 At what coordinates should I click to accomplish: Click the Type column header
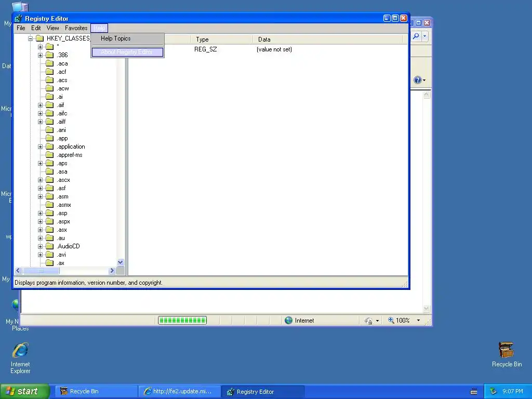pyautogui.click(x=221, y=39)
